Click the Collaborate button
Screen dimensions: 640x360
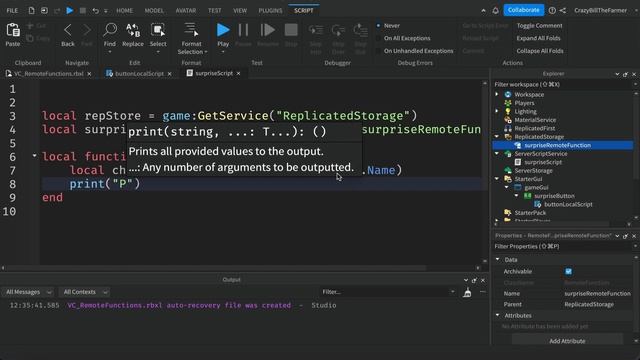coord(523,10)
